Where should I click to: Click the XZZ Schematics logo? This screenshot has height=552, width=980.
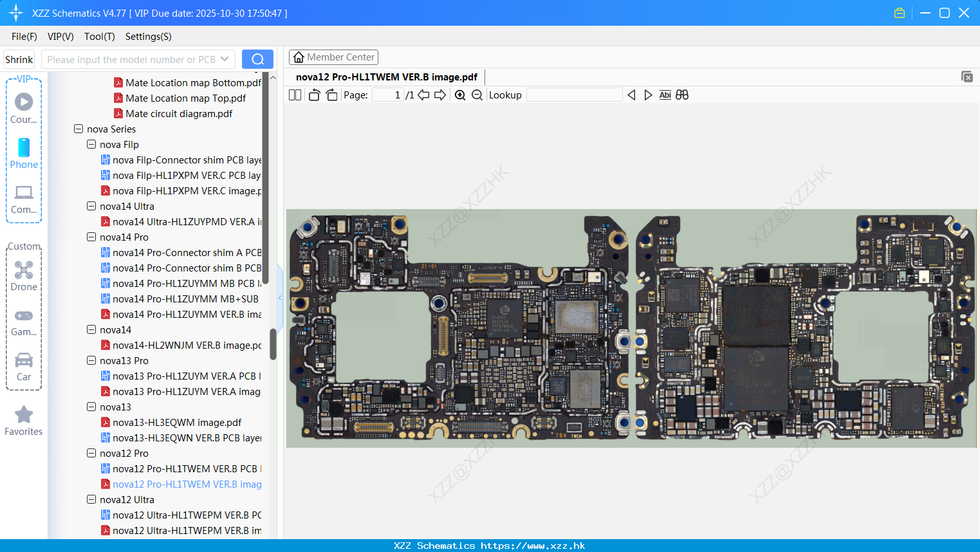[x=16, y=13]
